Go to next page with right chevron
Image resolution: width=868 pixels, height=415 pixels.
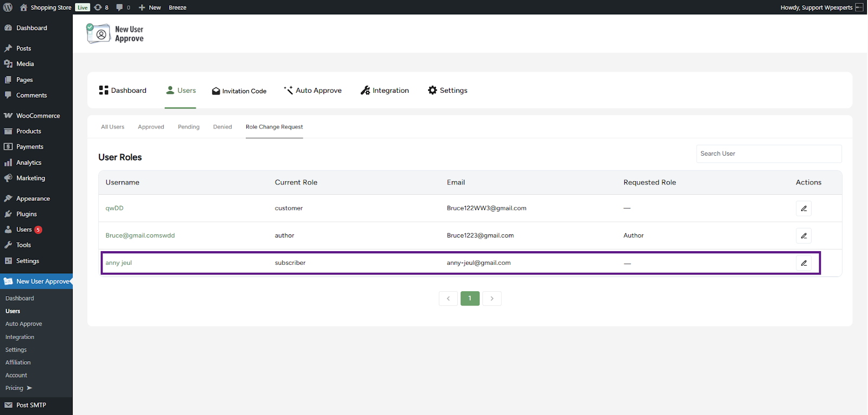click(492, 298)
